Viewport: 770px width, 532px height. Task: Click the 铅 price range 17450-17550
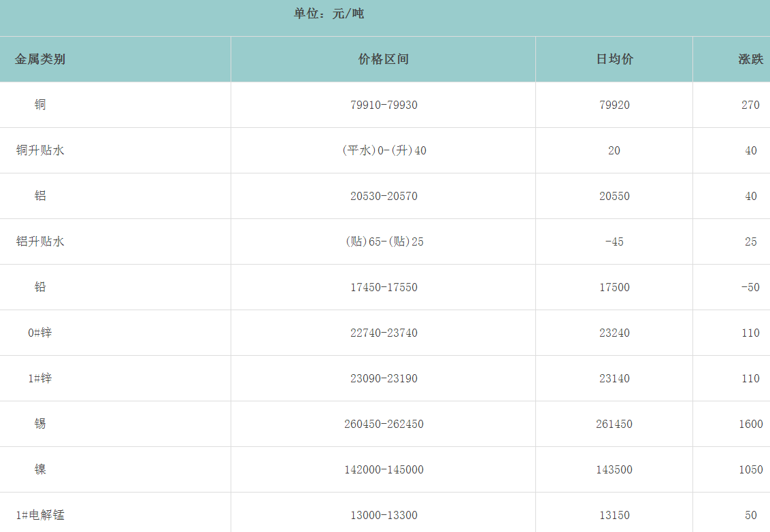384,287
